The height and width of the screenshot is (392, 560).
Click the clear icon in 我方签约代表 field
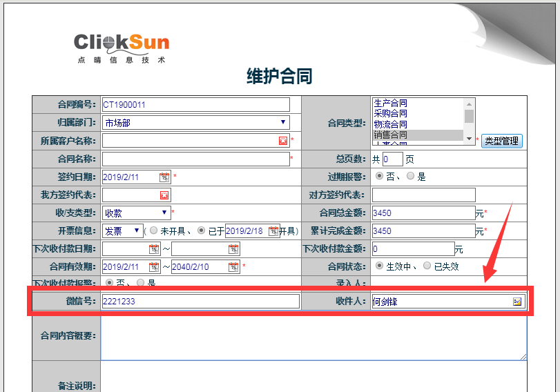[x=164, y=195]
